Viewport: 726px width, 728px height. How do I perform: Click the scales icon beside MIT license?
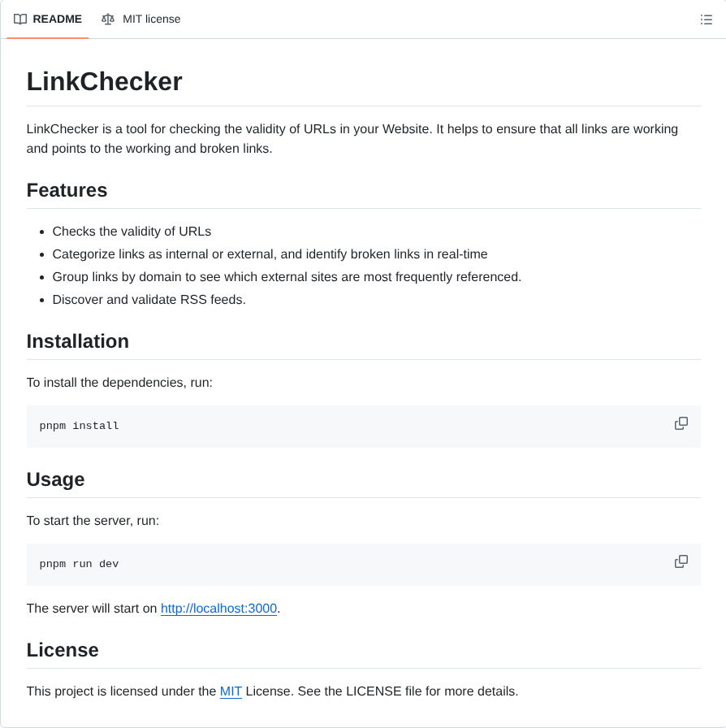(108, 19)
